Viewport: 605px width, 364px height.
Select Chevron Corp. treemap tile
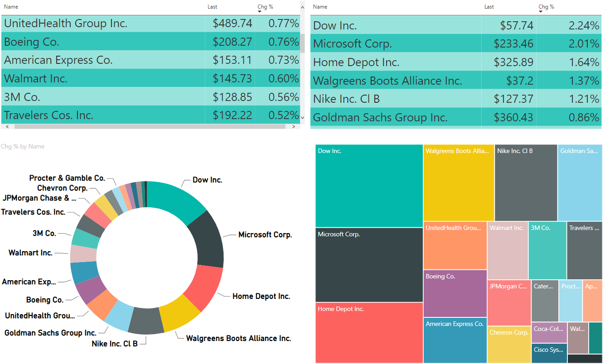click(509, 345)
